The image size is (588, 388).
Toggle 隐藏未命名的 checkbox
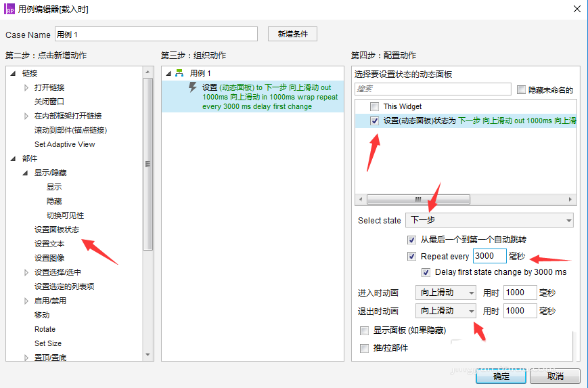[521, 89]
